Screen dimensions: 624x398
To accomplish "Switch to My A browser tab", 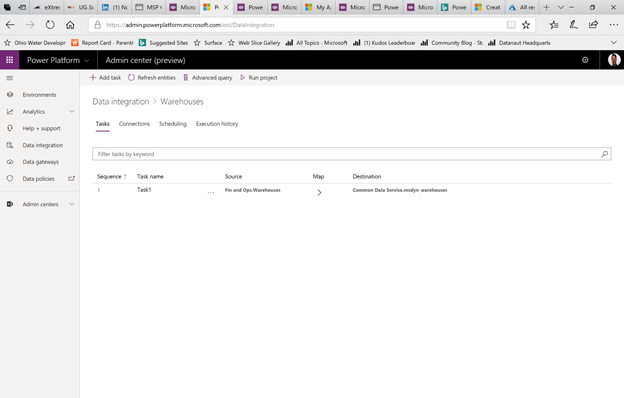I will 318,7.
